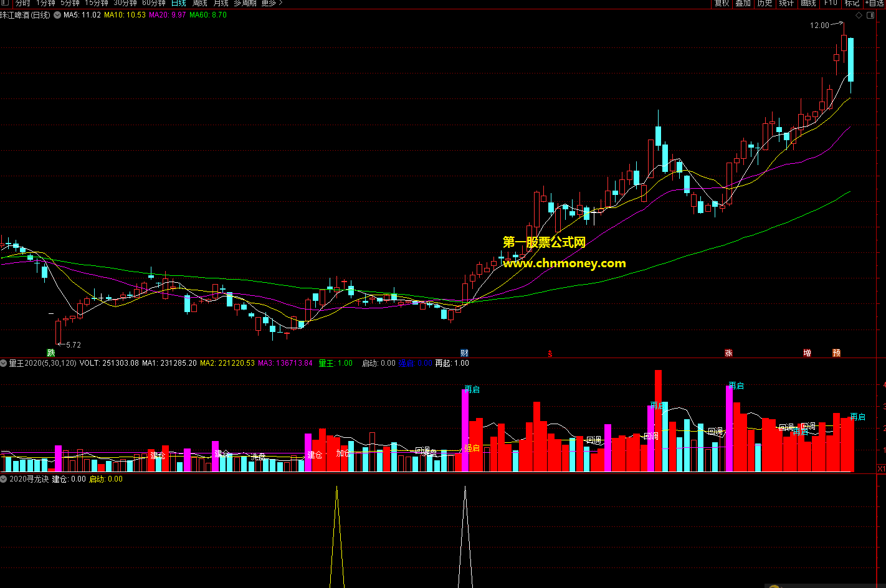The image size is (886, 588).
Task: Click the tallest red volume bar
Action: 658,421
